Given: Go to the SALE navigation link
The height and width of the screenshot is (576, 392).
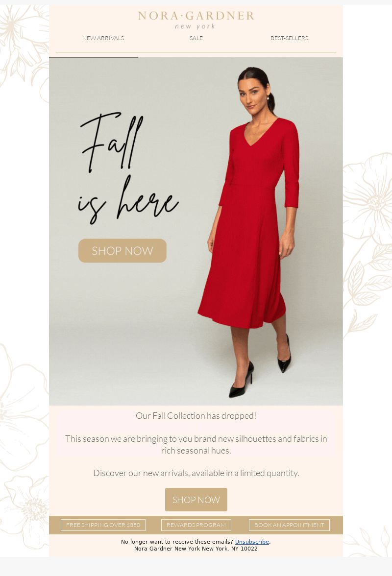Looking at the screenshot, I should pyautogui.click(x=196, y=38).
